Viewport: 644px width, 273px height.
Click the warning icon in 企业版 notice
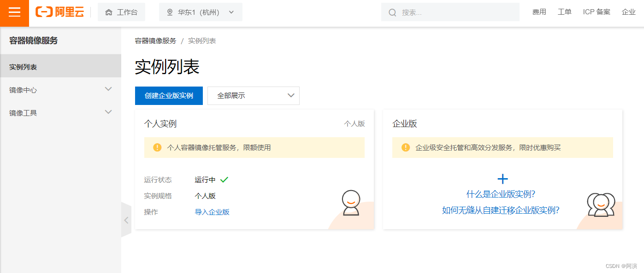click(x=406, y=147)
